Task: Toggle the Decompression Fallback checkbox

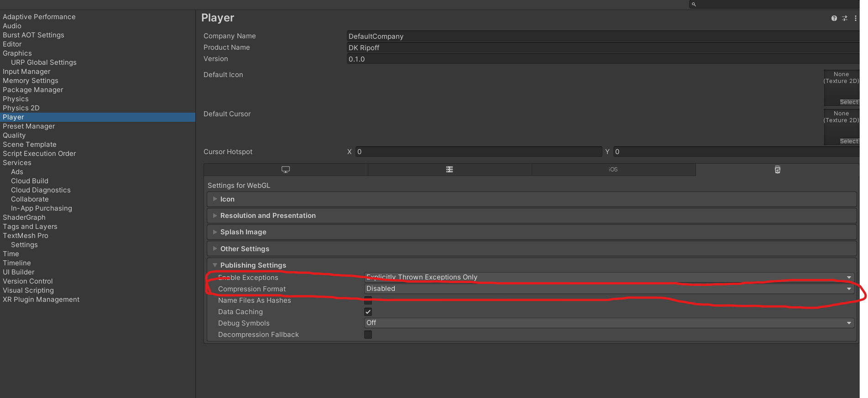Action: click(x=368, y=335)
